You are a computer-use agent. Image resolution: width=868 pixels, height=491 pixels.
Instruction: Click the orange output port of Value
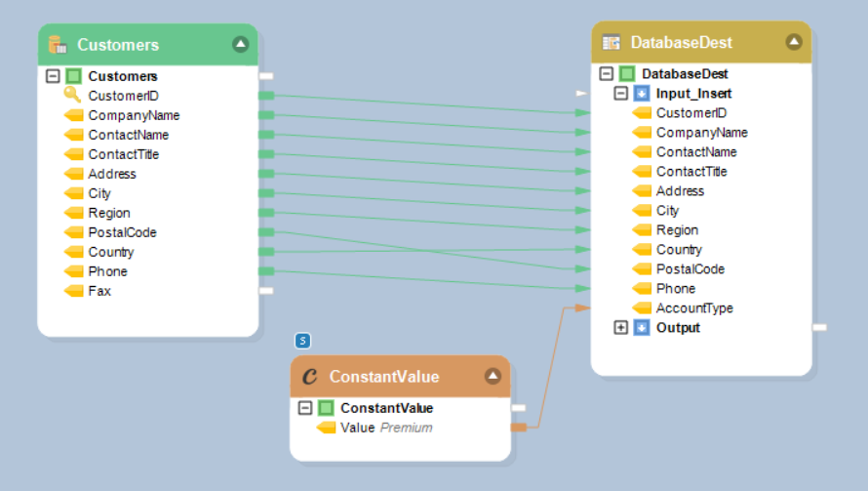coord(519,428)
